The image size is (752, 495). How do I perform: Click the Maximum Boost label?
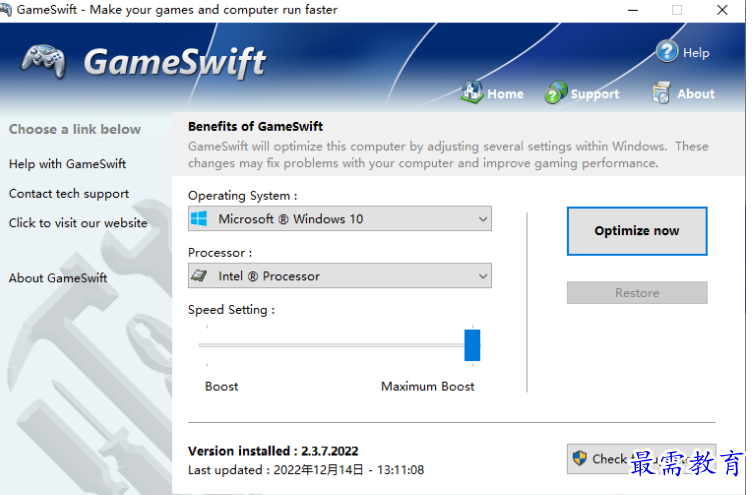tap(427, 387)
